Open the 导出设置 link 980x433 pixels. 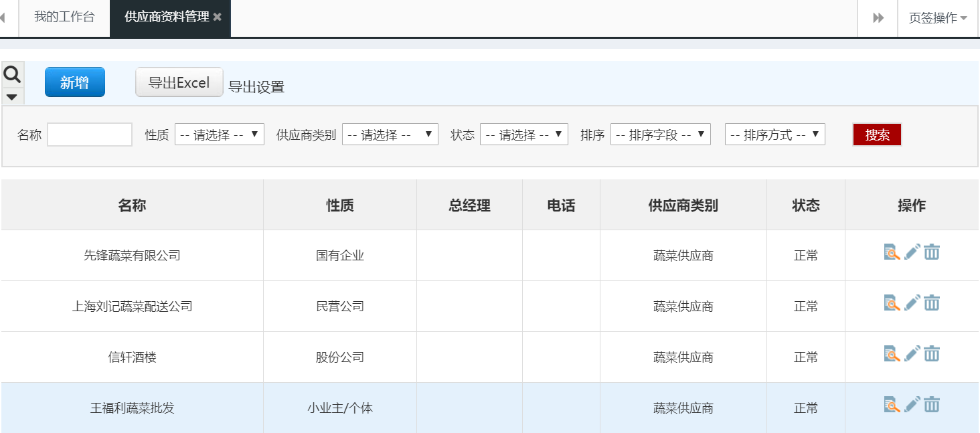[256, 87]
